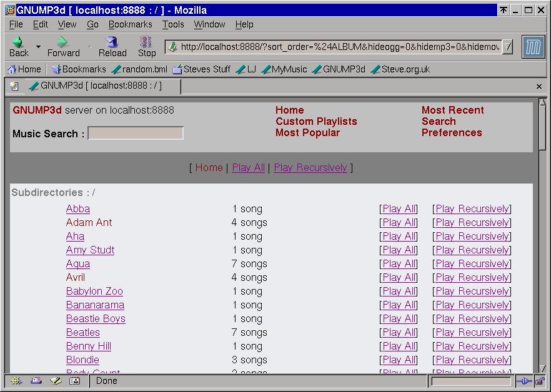Click Play All for Aqua
Image resolution: width=551 pixels, height=392 pixels.
[x=399, y=263]
